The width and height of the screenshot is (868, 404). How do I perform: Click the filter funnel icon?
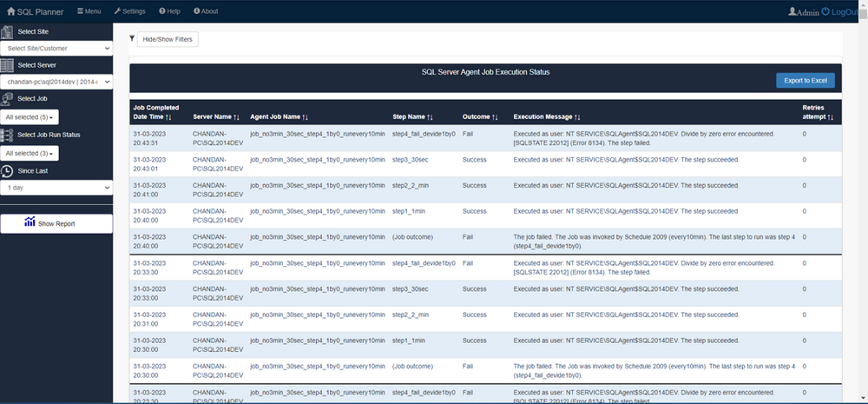point(132,38)
